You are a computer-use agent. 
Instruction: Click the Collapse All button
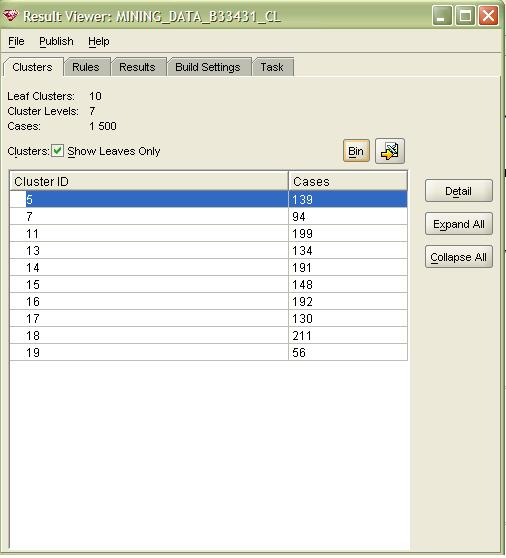click(x=459, y=257)
